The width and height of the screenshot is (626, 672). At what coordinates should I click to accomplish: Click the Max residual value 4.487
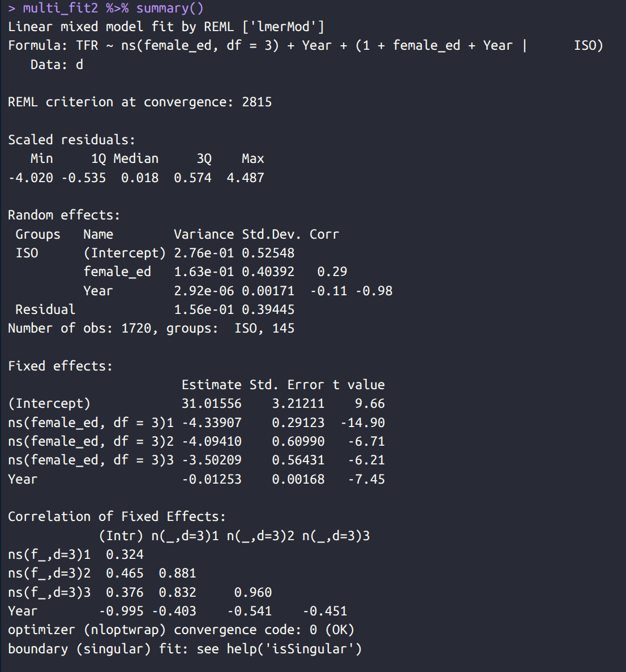point(245,178)
